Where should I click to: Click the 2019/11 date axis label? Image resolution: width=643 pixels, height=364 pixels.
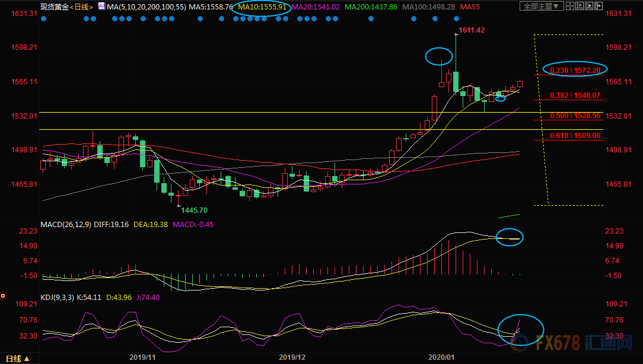coord(143,357)
